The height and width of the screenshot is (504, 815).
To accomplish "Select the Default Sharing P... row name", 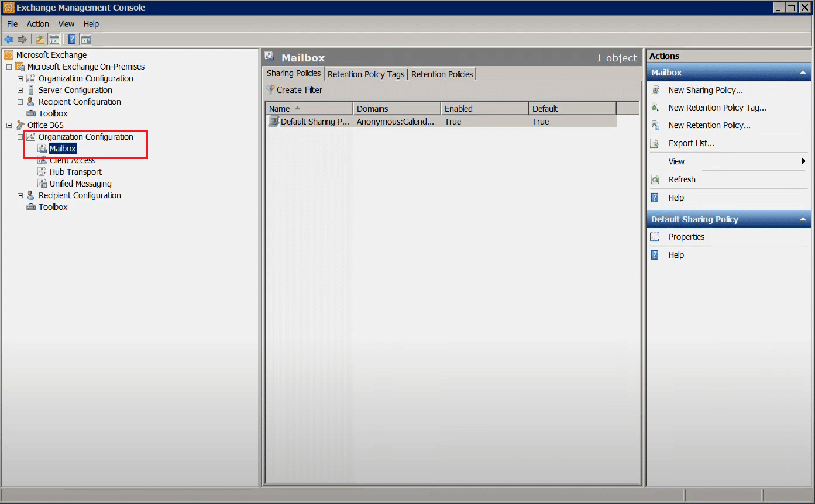I will point(315,122).
